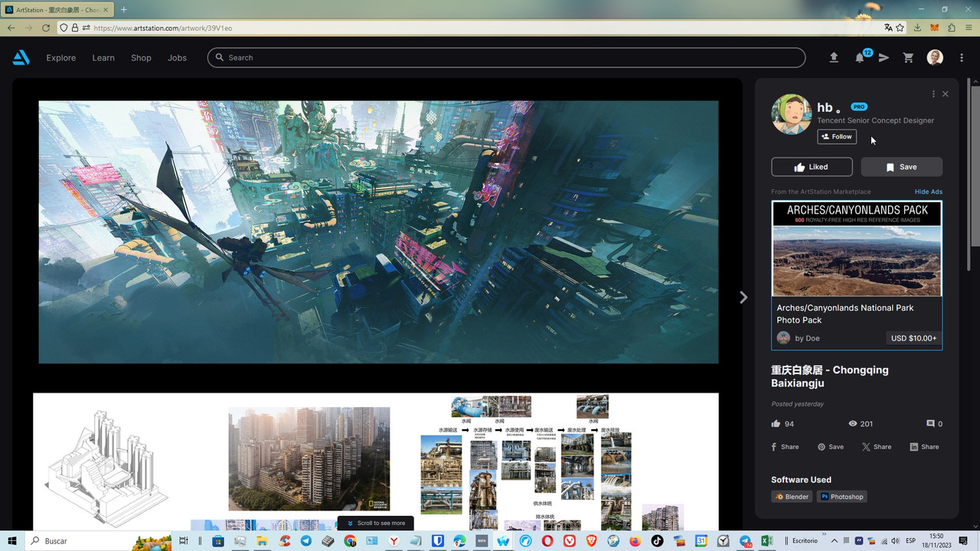
Task: Click the Follow button
Action: point(837,137)
